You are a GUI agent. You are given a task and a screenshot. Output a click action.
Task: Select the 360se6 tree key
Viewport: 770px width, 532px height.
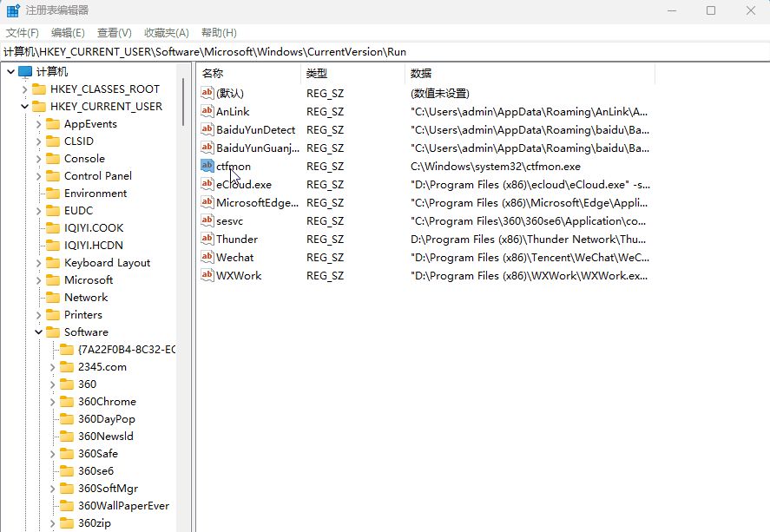tap(95, 471)
